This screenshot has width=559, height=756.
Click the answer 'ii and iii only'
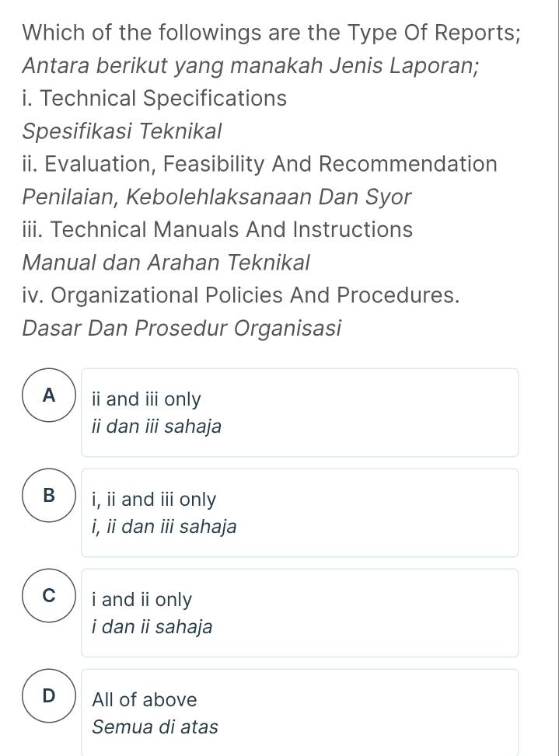[x=147, y=399]
